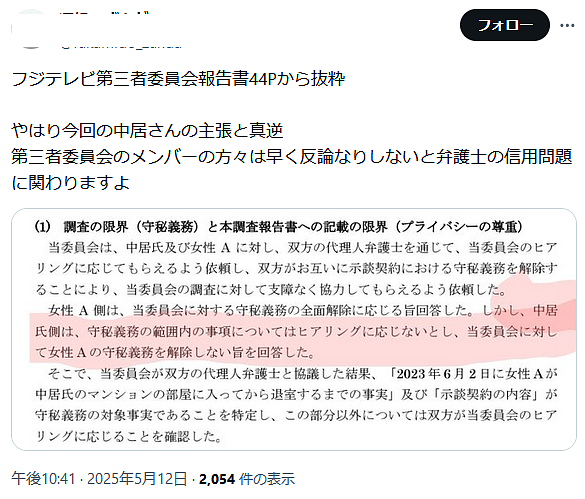Open the attached report excerpt image

pos(294,329)
